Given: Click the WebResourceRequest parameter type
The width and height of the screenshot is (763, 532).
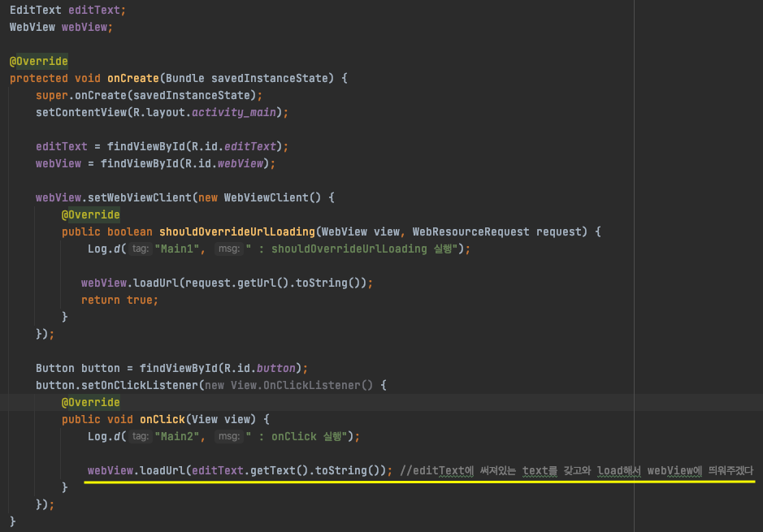Looking at the screenshot, I should point(470,232).
